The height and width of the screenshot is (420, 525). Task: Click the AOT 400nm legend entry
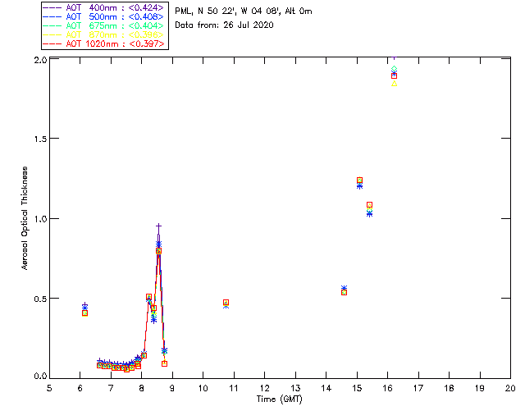(104, 7)
